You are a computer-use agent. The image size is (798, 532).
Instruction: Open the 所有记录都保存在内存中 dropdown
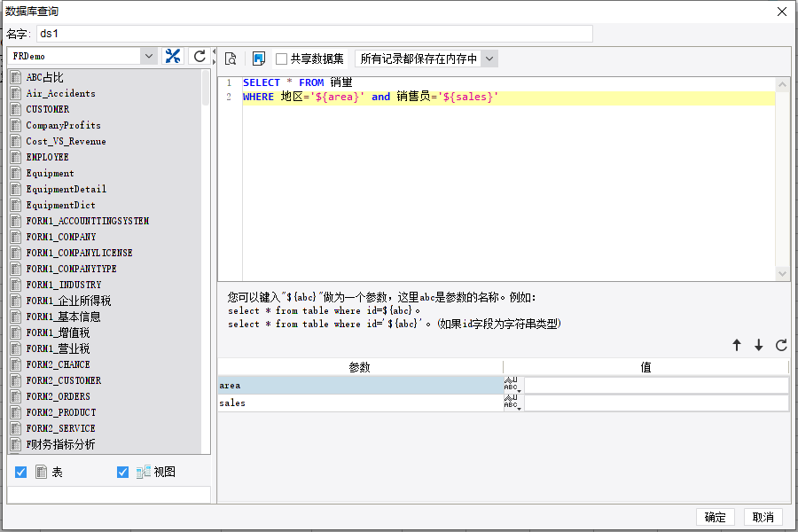[x=489, y=59]
